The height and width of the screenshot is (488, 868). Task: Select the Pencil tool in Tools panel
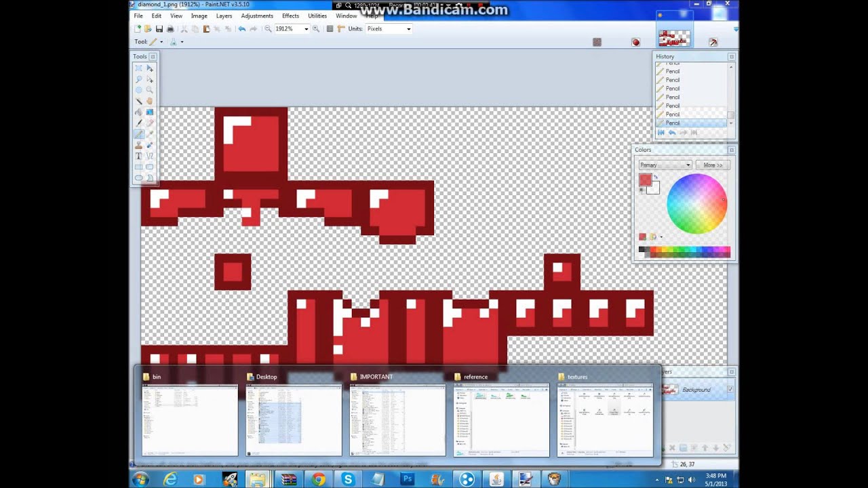(138, 134)
